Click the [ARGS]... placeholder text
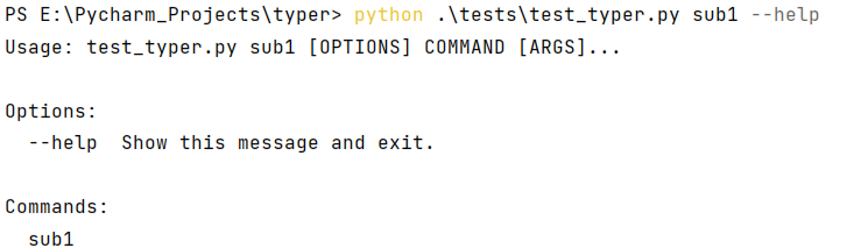 click(x=569, y=47)
